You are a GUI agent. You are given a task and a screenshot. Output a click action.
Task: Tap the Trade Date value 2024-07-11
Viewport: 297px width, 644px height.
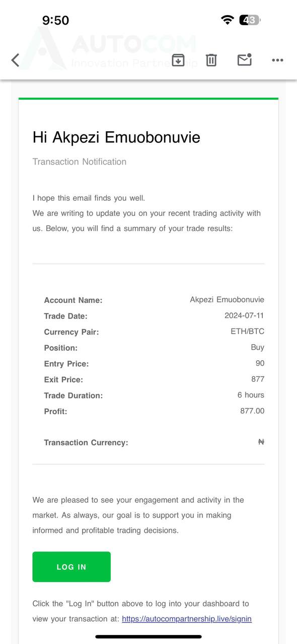[x=244, y=315]
